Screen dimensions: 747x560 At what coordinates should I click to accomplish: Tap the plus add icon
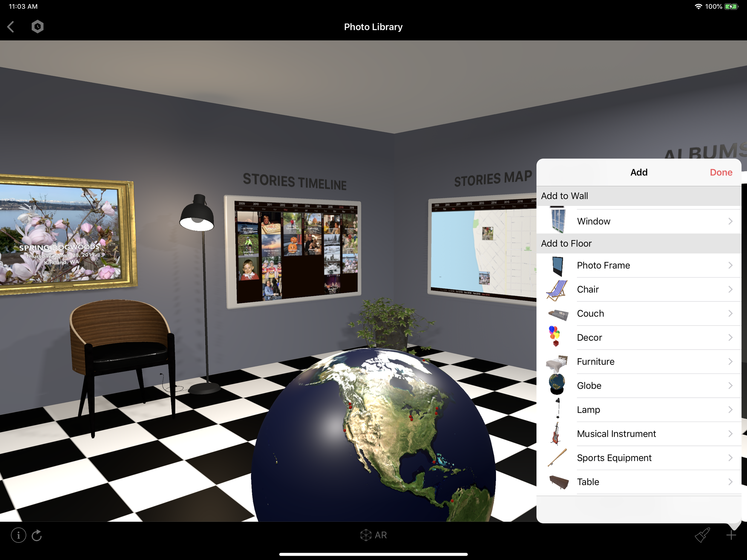[x=731, y=535]
